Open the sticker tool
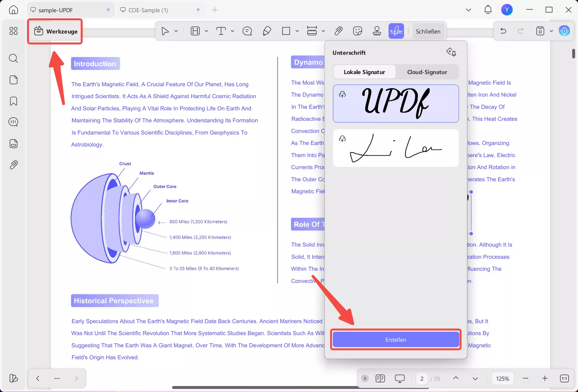The image size is (578, 392). pos(358,31)
